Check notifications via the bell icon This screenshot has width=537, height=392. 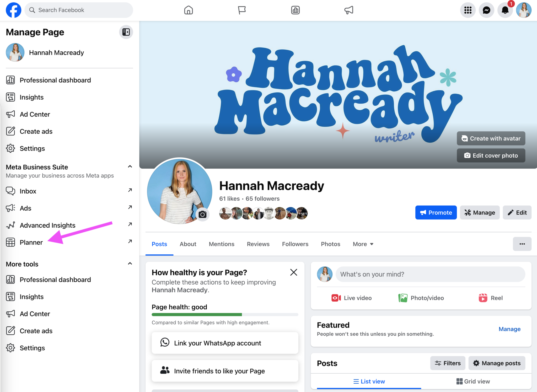[505, 10]
